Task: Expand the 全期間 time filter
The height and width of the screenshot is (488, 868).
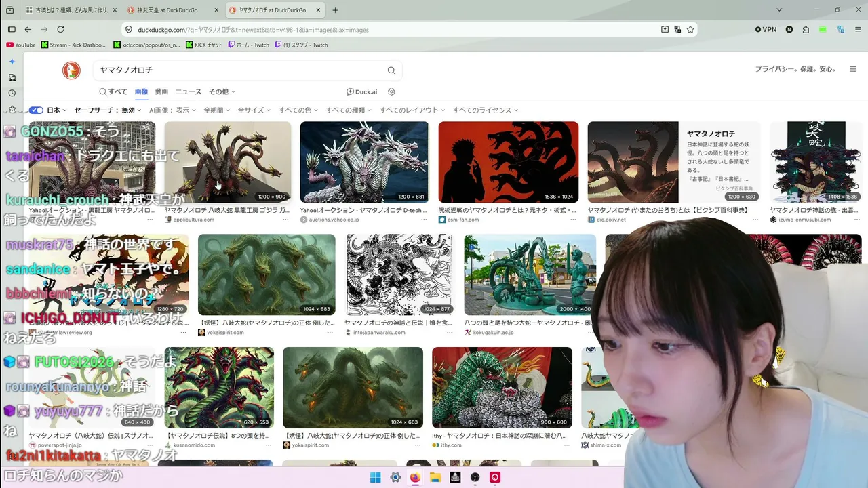Action: [x=217, y=110]
